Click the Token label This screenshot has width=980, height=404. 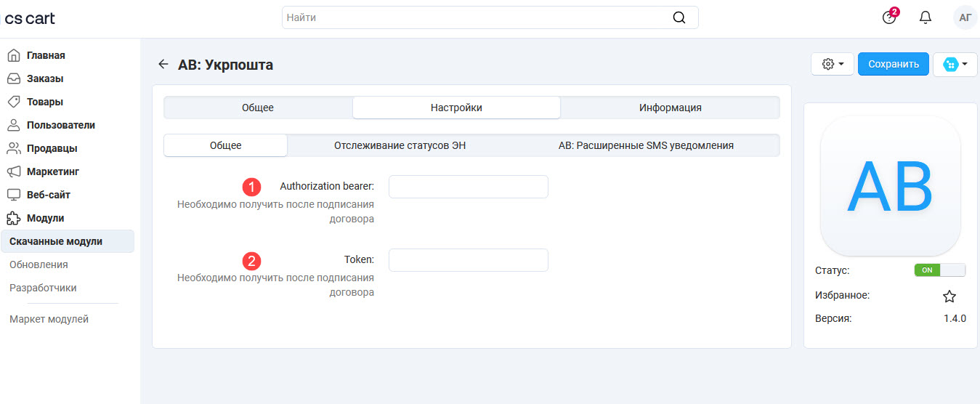359,259
